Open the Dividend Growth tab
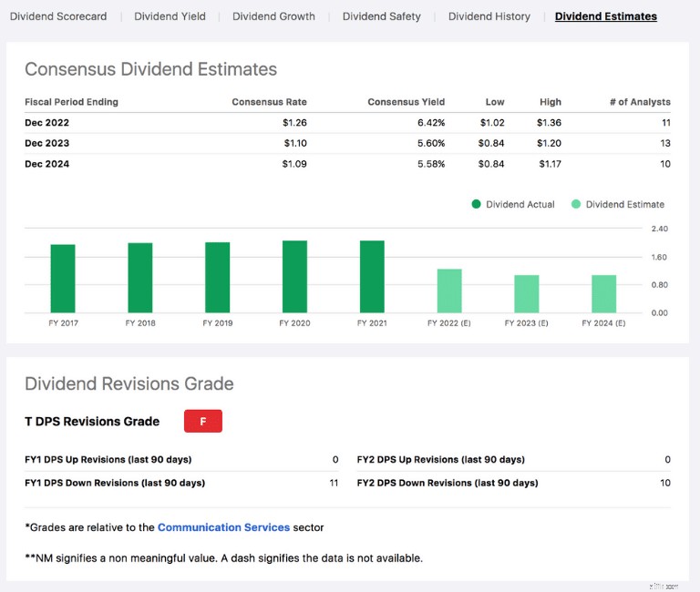This screenshot has width=700, height=592. [273, 16]
